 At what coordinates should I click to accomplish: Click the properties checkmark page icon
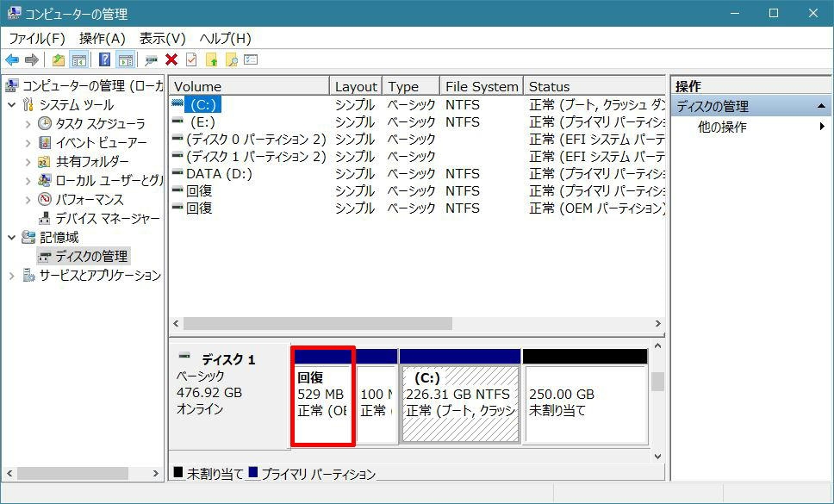click(x=191, y=59)
